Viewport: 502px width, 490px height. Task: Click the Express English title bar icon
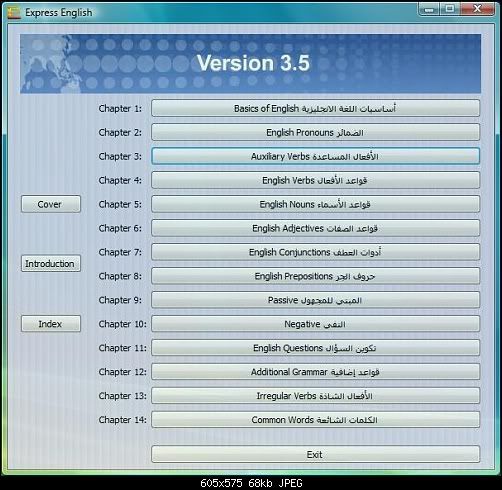[14, 13]
